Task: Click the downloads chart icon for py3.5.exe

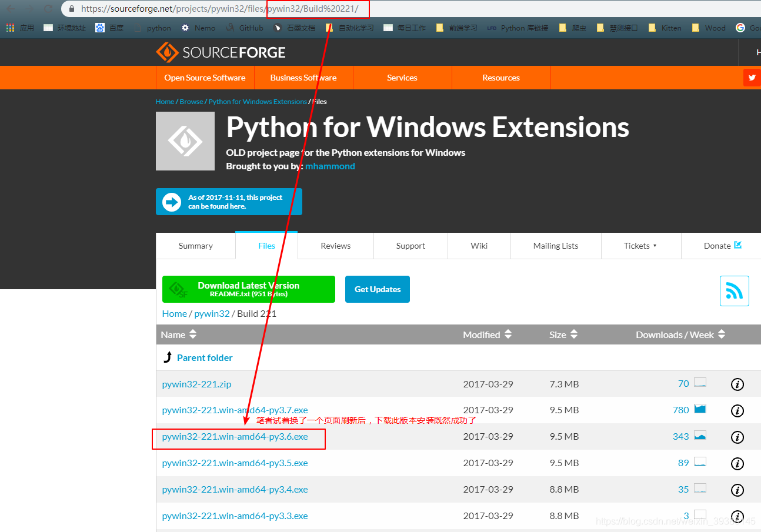Action: (700, 462)
